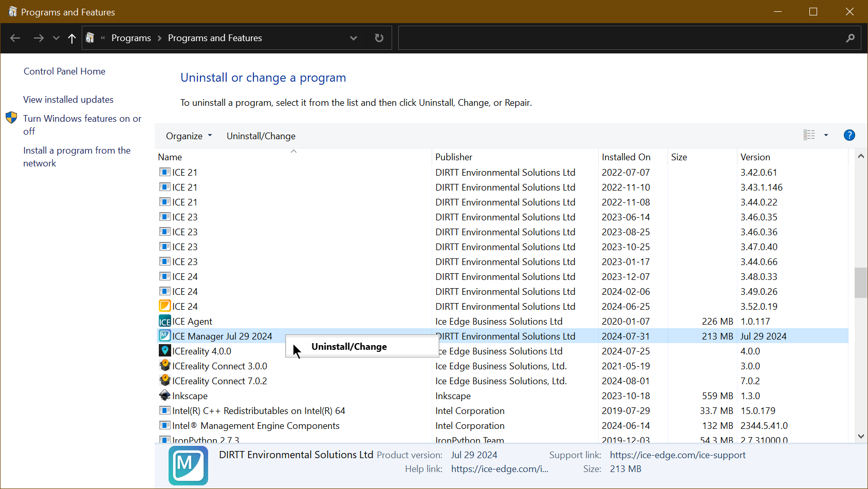Viewport: 868px width, 489px height.
Task: Click the Forward navigation arrow
Action: point(39,38)
